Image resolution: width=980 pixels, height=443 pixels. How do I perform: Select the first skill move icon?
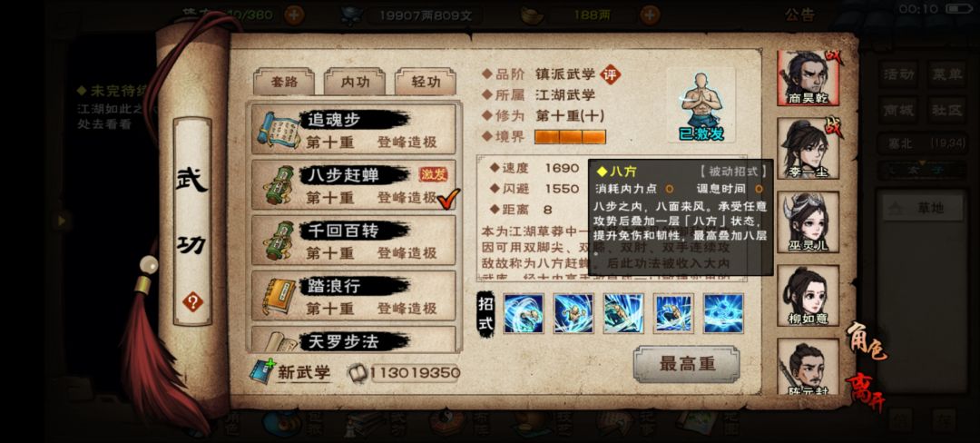coord(524,313)
